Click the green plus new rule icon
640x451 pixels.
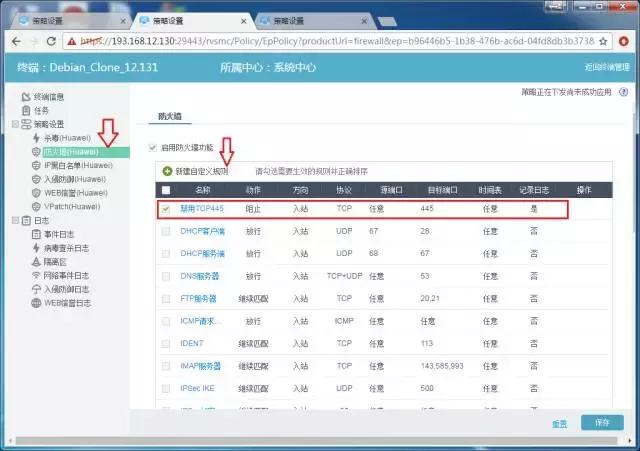(x=167, y=171)
